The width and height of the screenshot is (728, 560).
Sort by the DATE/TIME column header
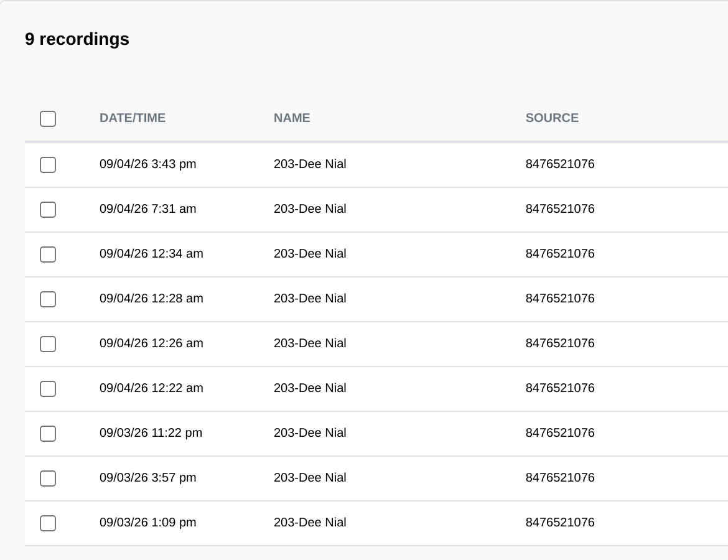pos(133,118)
